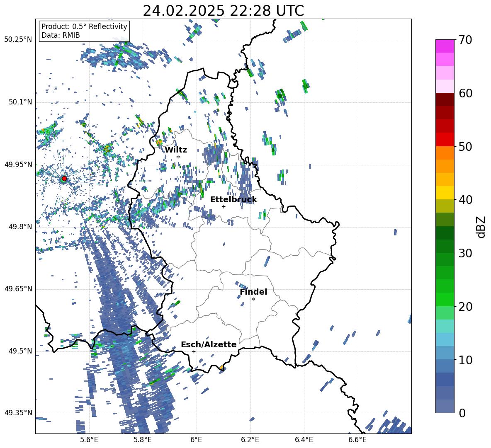Click the colorbar 0 tick label
Viewport: 491px width, 448px height.
[x=462, y=413]
